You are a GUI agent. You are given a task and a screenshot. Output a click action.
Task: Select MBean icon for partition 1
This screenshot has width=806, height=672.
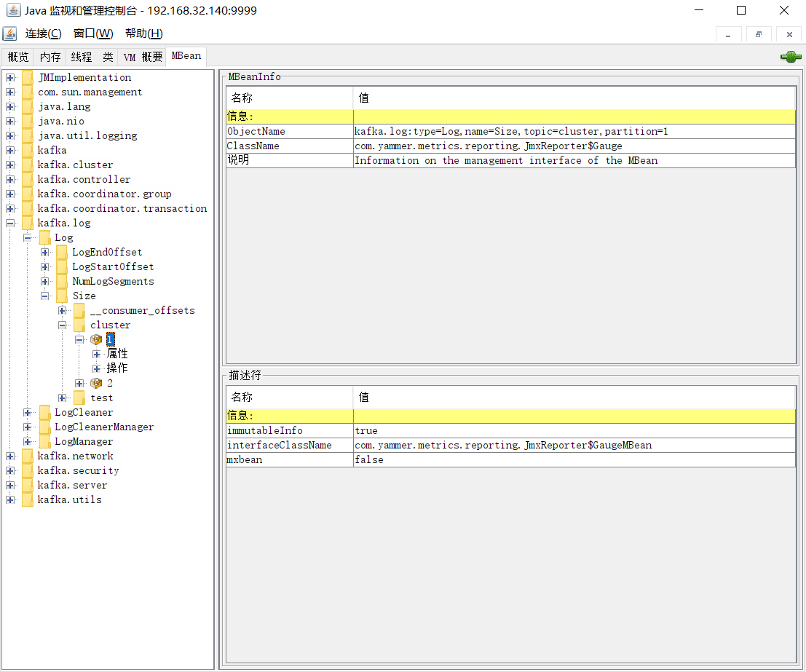(96, 339)
